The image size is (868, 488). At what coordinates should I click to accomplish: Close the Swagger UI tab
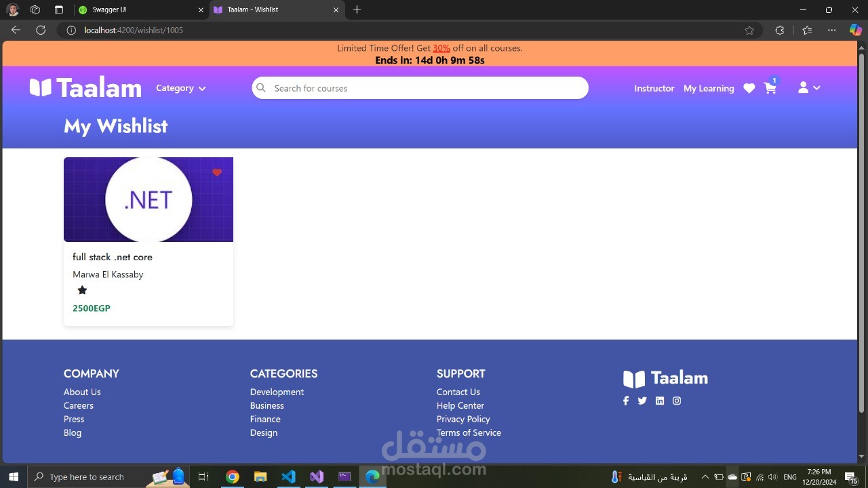(x=201, y=9)
